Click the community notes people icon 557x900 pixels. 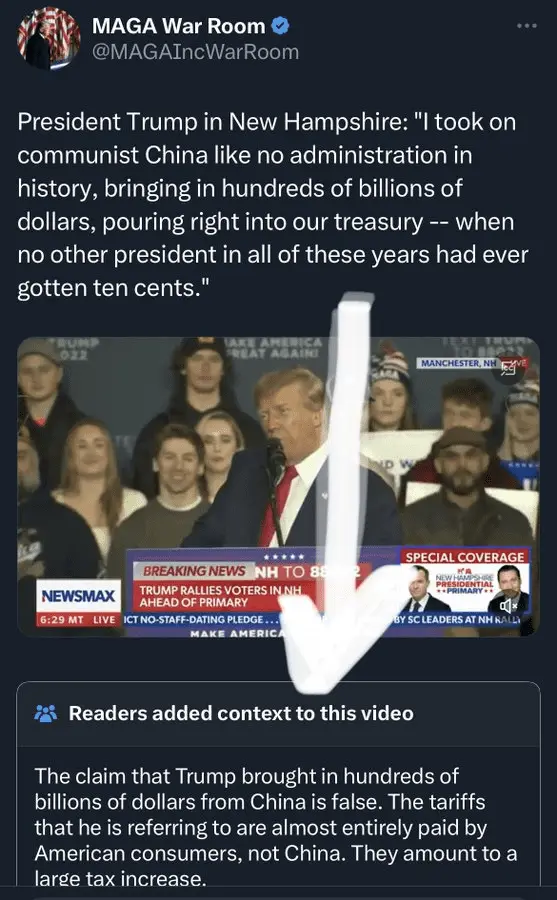click(x=46, y=713)
